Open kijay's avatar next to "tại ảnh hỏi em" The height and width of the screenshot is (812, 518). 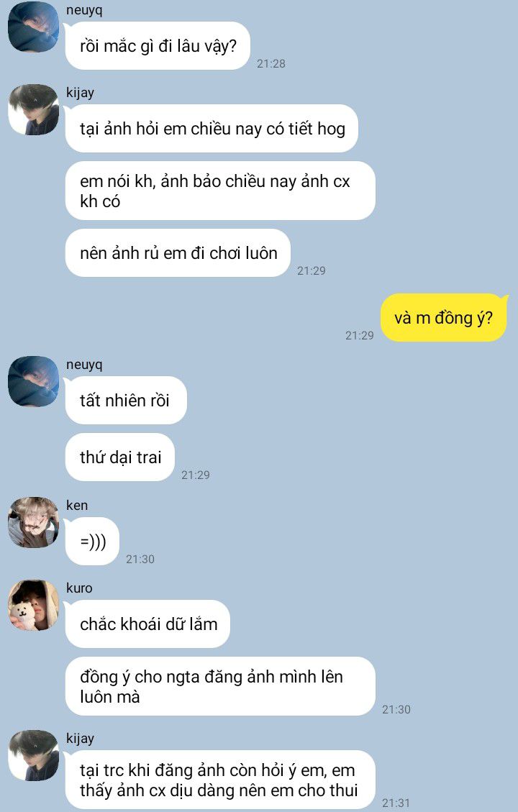click(x=33, y=110)
